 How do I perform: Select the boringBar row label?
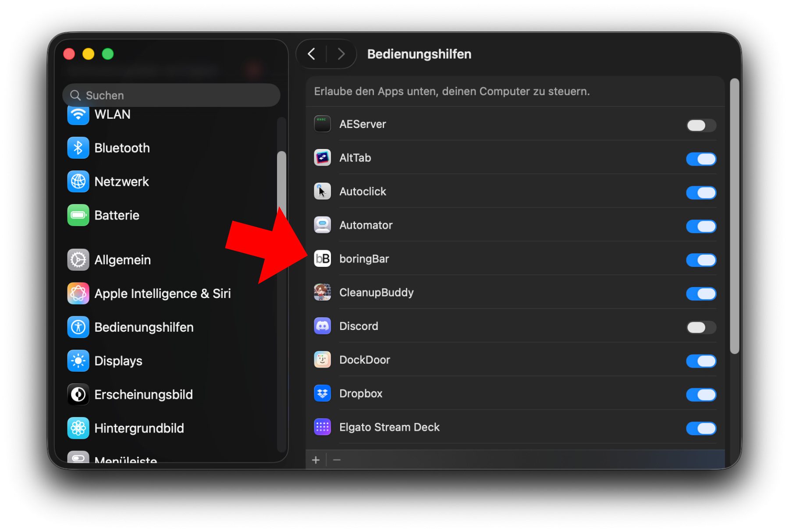click(364, 259)
